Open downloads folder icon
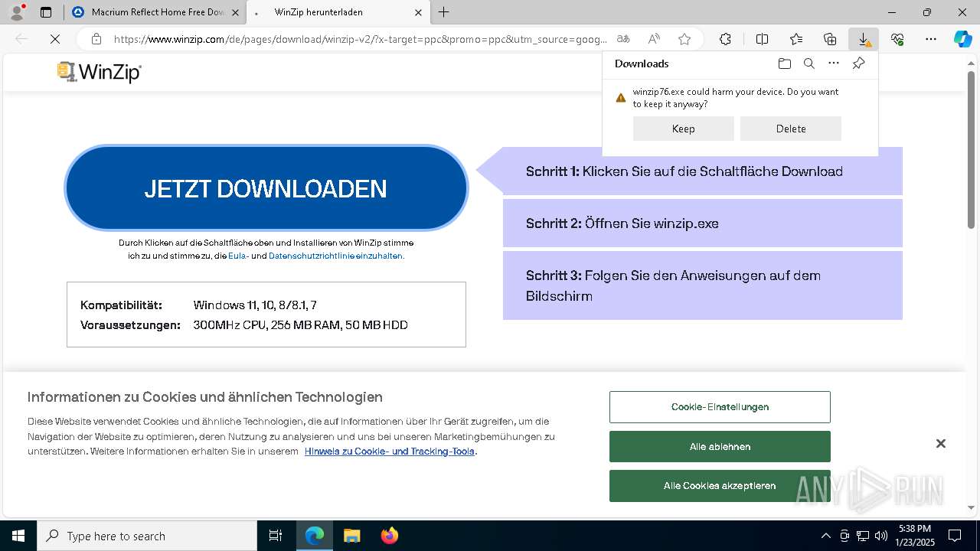Screen dimensions: 980x551 tap(784, 64)
